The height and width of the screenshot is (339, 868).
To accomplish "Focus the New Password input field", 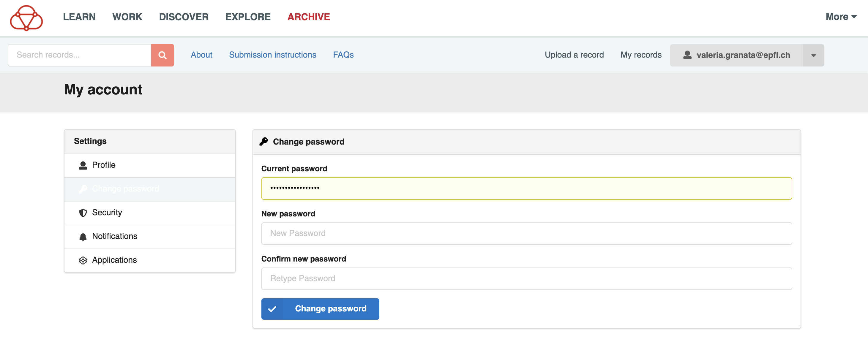I will 526,234.
